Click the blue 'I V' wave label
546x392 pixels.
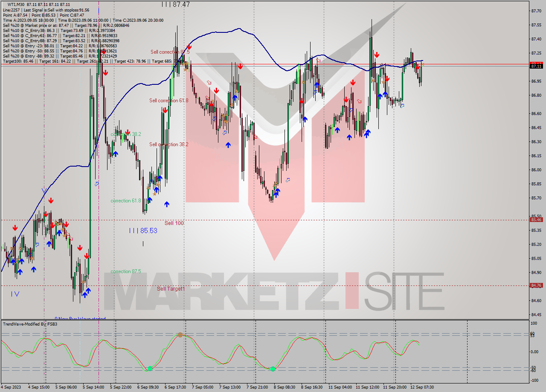(15, 294)
